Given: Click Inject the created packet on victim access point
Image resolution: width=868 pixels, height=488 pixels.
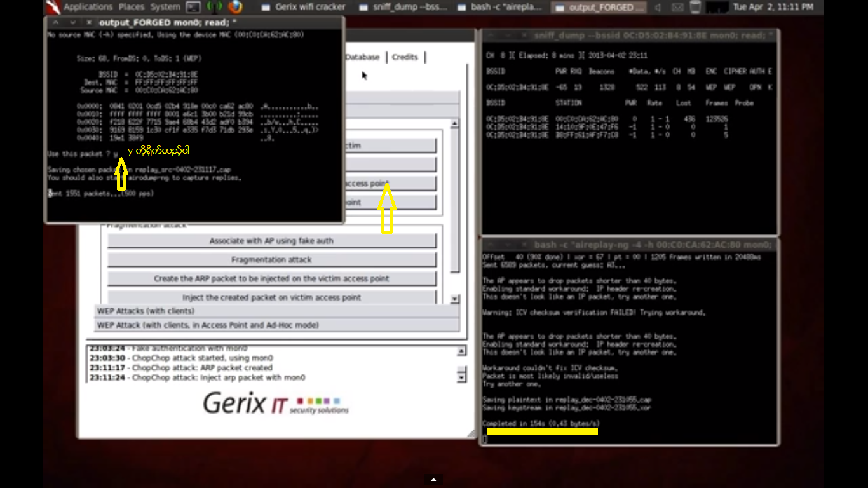Looking at the screenshot, I should [271, 297].
